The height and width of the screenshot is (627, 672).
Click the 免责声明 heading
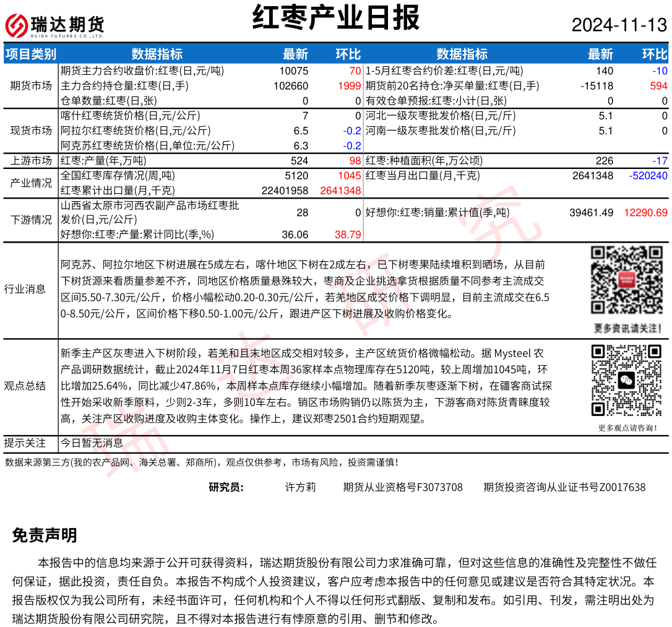(45, 535)
